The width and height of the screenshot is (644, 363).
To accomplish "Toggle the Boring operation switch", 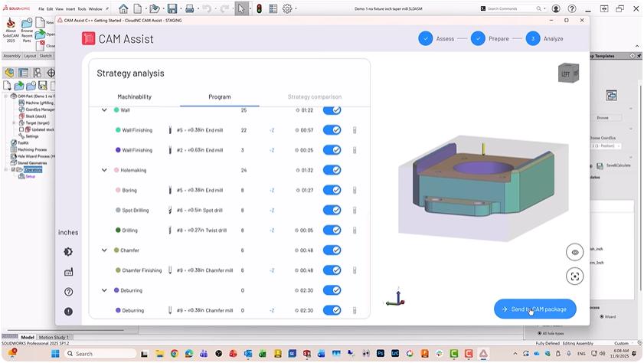I will pyautogui.click(x=332, y=190).
